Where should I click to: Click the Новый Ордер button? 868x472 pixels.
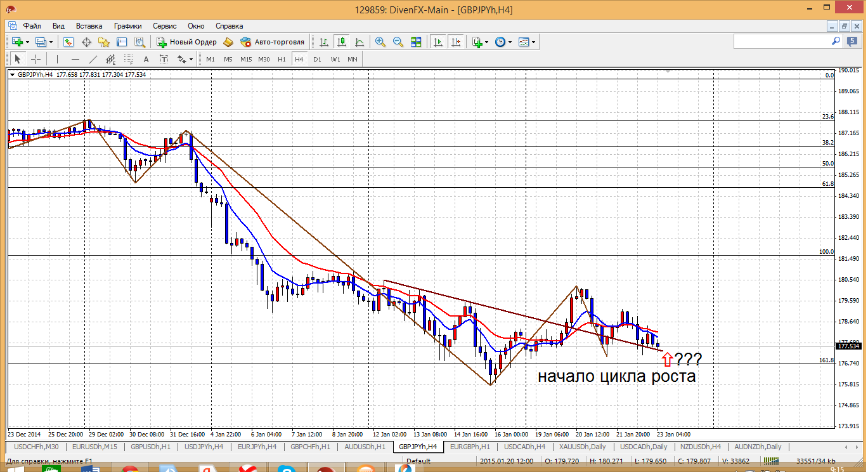click(187, 42)
